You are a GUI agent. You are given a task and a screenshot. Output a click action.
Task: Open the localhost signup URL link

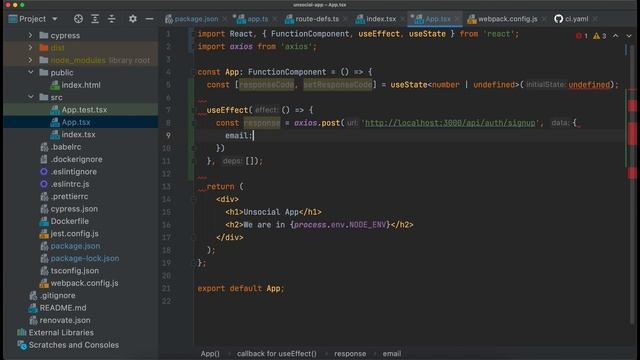point(450,123)
